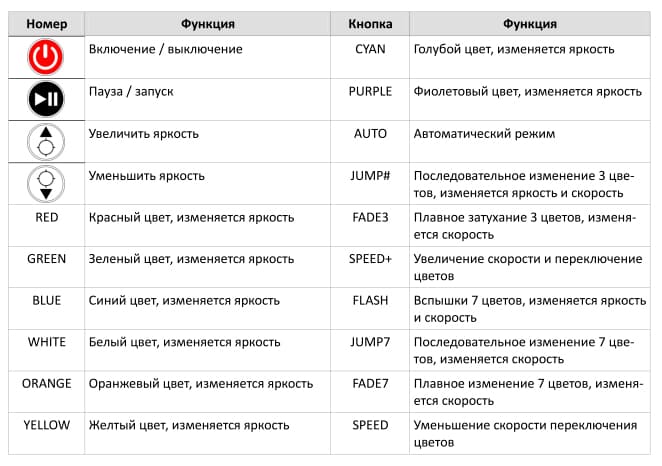Click the FLASH label
This screenshot has height=466, width=662.
point(370,301)
